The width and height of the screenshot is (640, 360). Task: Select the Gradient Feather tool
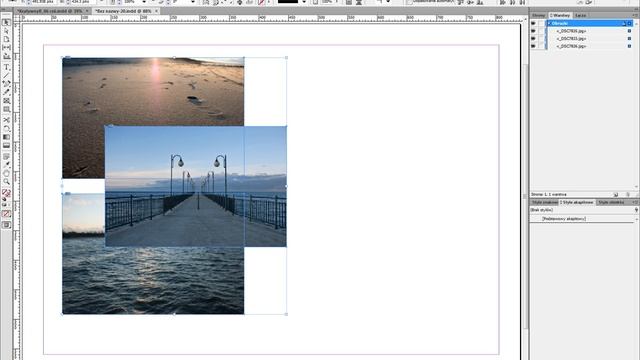(x=7, y=146)
